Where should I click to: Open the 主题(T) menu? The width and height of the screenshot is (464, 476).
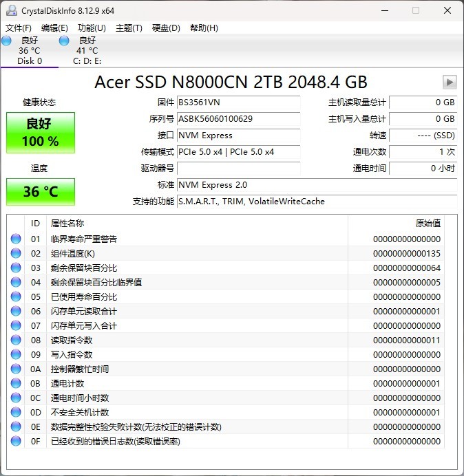(129, 28)
